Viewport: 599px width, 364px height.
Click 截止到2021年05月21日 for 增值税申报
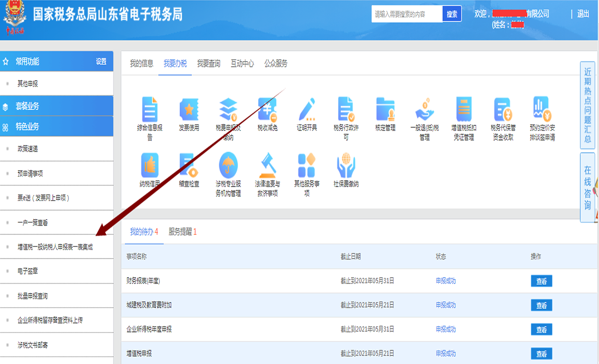point(367,354)
